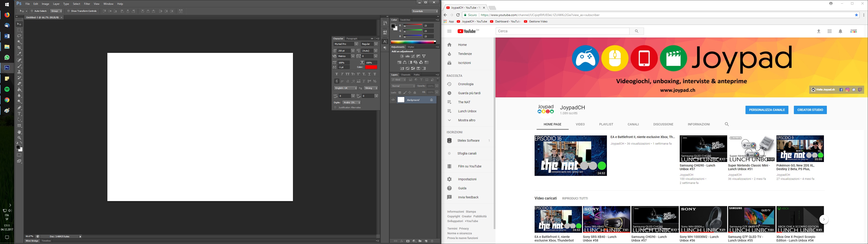Screen dimensions: 868x244
Task: Select the Eyedropper tool
Action: point(19,54)
